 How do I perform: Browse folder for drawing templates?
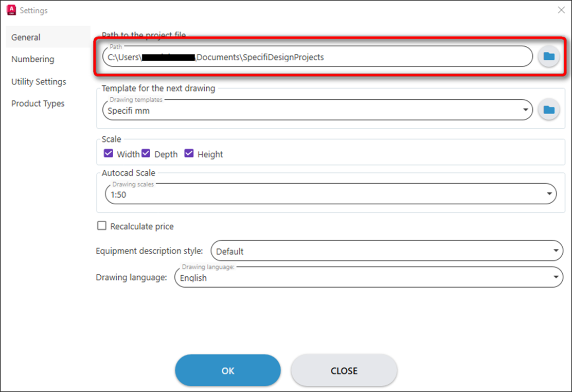tap(549, 110)
